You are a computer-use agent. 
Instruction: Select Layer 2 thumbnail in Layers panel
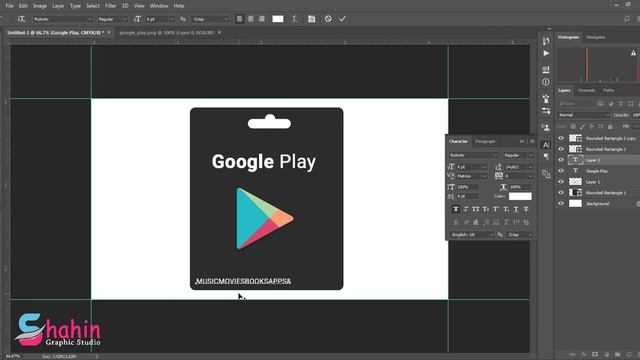pos(575,160)
